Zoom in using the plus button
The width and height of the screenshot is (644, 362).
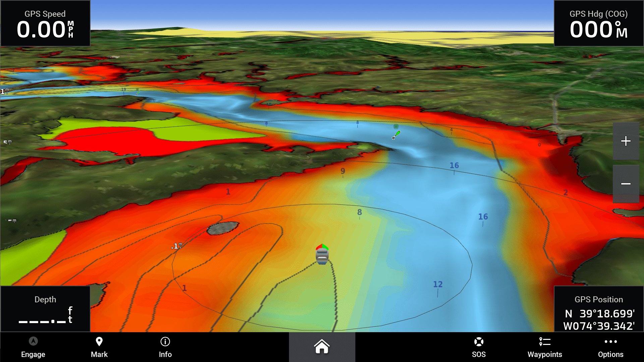(x=626, y=140)
